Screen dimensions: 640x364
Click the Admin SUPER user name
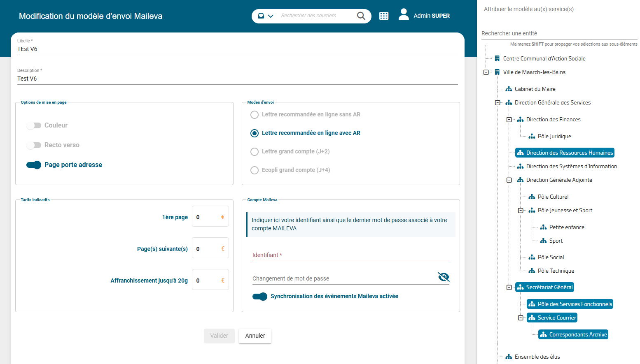tap(432, 16)
